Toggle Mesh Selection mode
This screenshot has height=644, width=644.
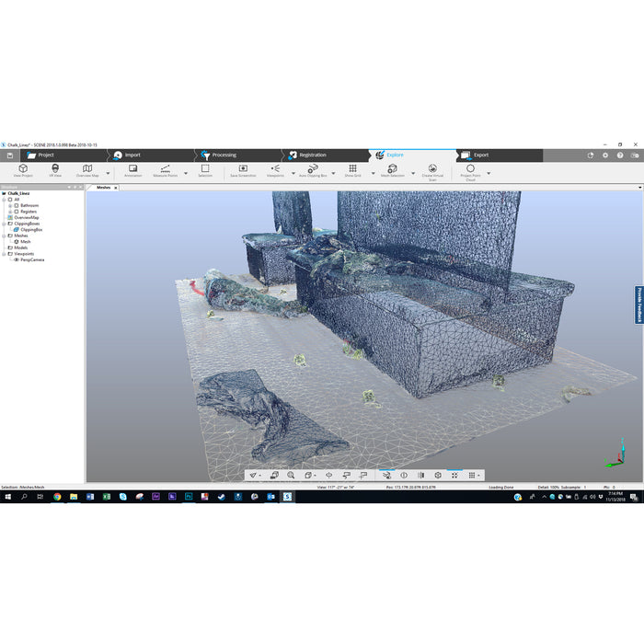point(392,170)
